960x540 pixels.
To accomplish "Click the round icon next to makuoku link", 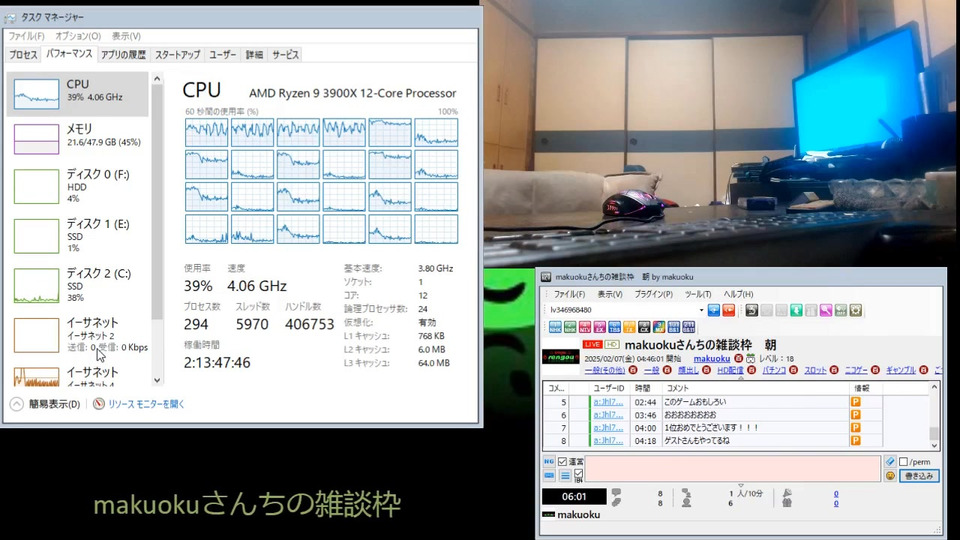I will (738, 359).
